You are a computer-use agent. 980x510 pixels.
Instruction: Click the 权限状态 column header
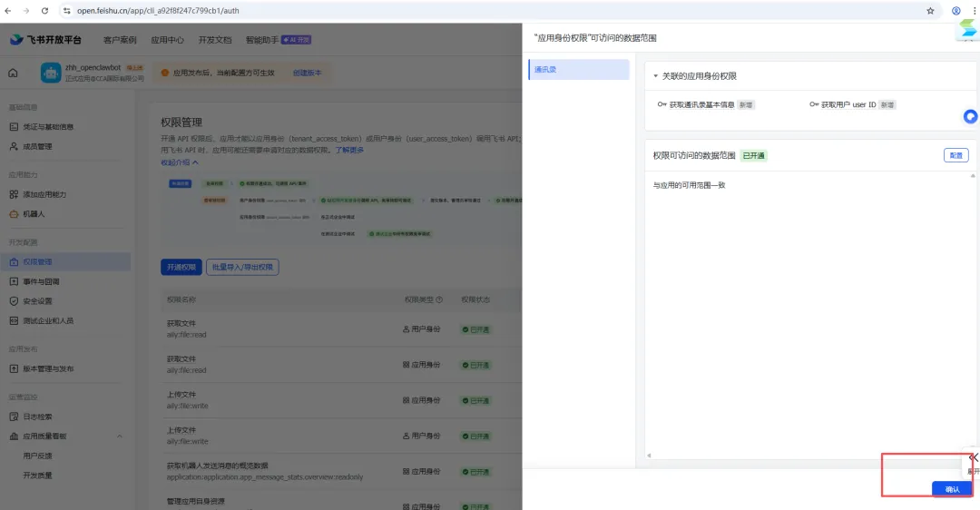tap(475, 300)
